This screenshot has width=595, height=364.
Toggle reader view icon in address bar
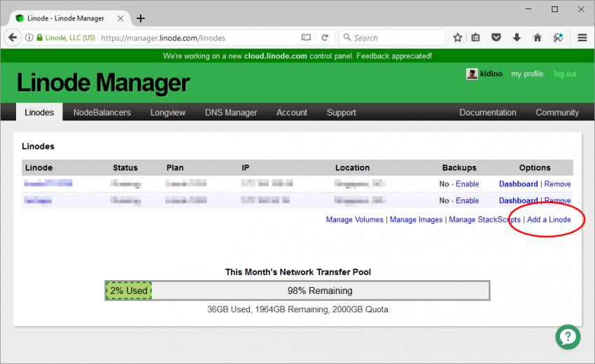click(306, 38)
